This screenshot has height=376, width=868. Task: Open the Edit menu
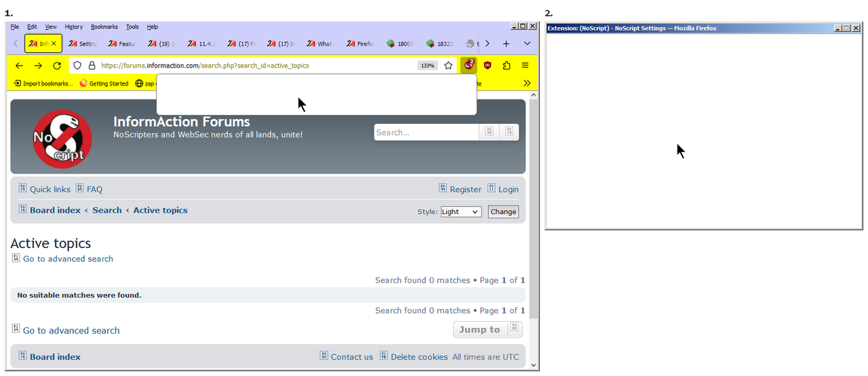[33, 27]
